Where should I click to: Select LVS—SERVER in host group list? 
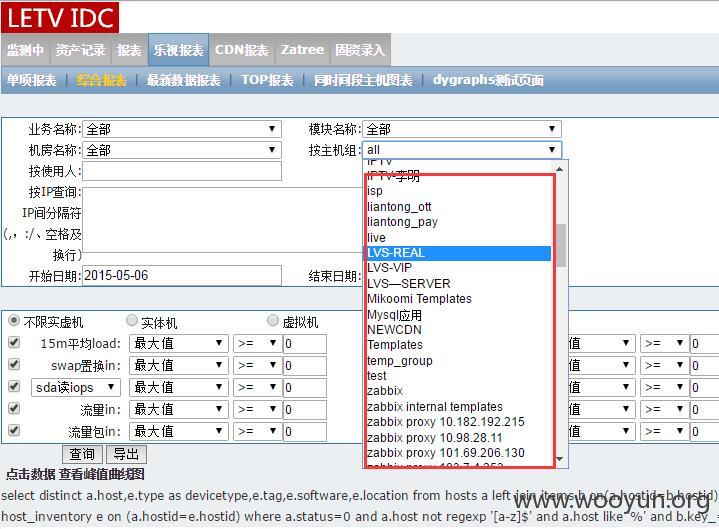(x=459, y=284)
